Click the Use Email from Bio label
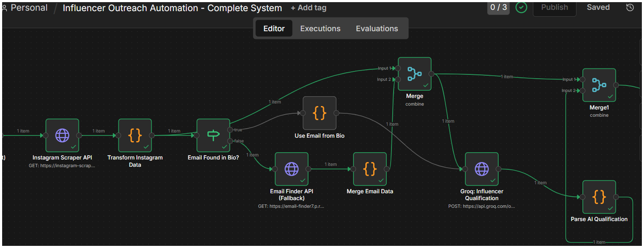The height and width of the screenshot is (248, 644). pos(320,136)
